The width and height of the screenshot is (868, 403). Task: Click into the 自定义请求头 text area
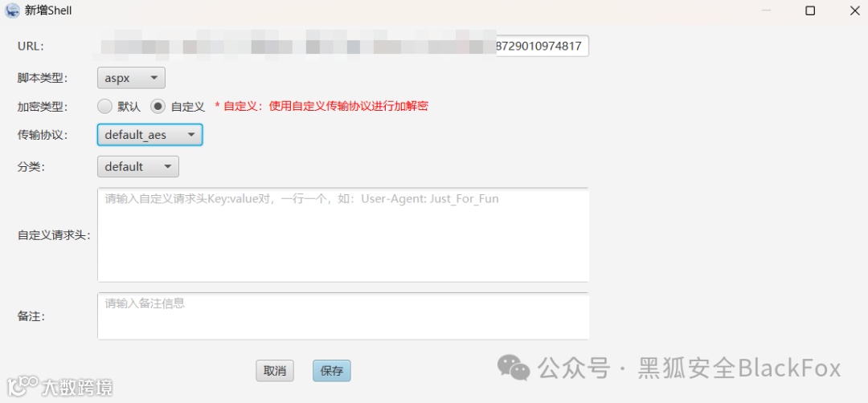click(343, 235)
